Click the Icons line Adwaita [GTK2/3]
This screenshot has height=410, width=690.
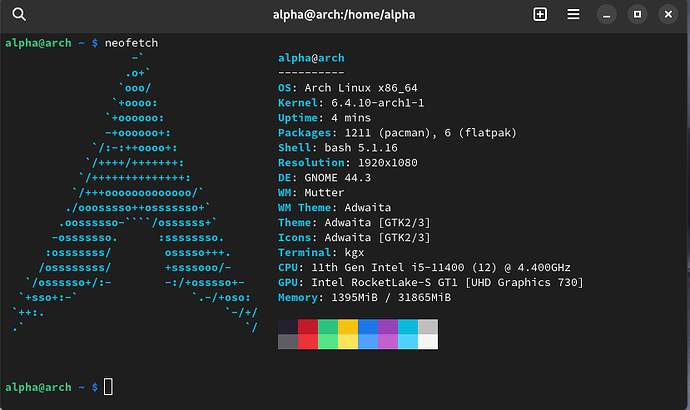pyautogui.click(x=354, y=238)
